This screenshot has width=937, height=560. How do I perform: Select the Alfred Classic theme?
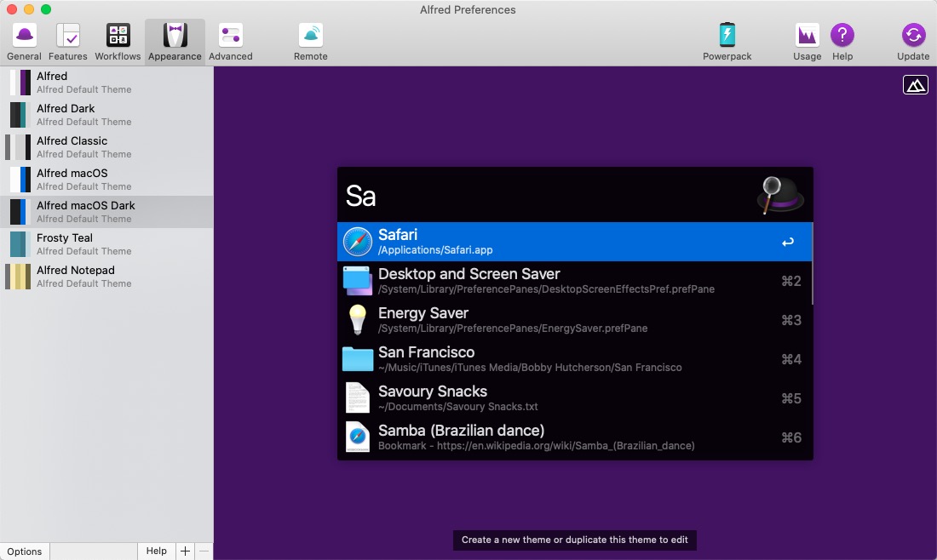[106, 147]
